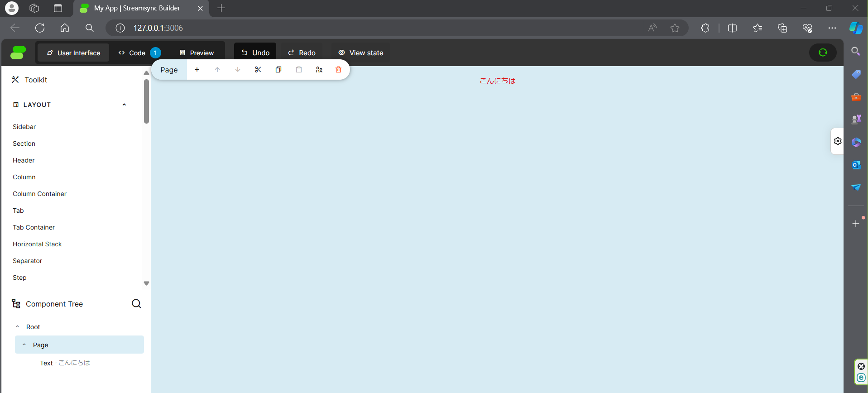Click the こんにちは text on canvas

coord(498,81)
